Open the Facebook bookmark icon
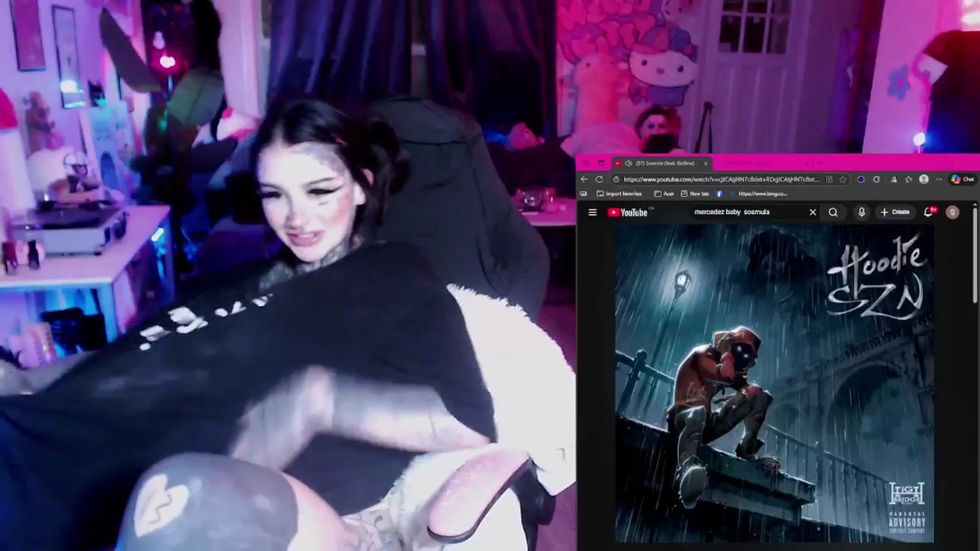The image size is (980, 551). click(719, 194)
